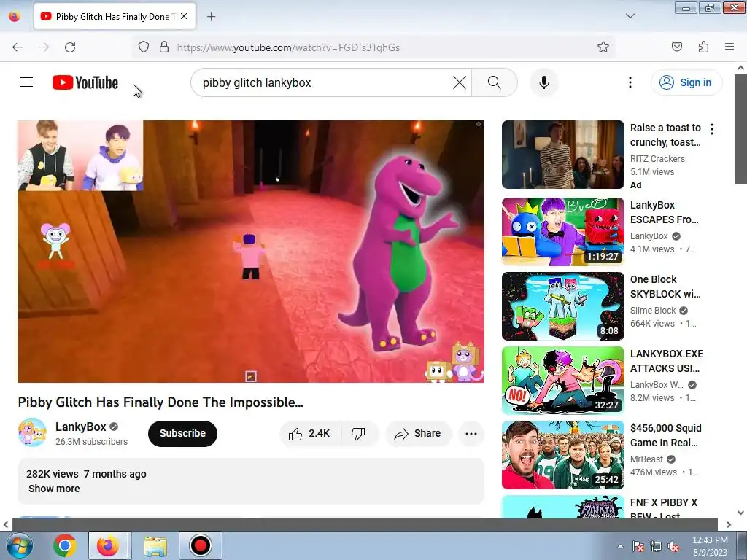Show hidden tray icons arrow
The height and width of the screenshot is (560, 747).
click(620, 546)
